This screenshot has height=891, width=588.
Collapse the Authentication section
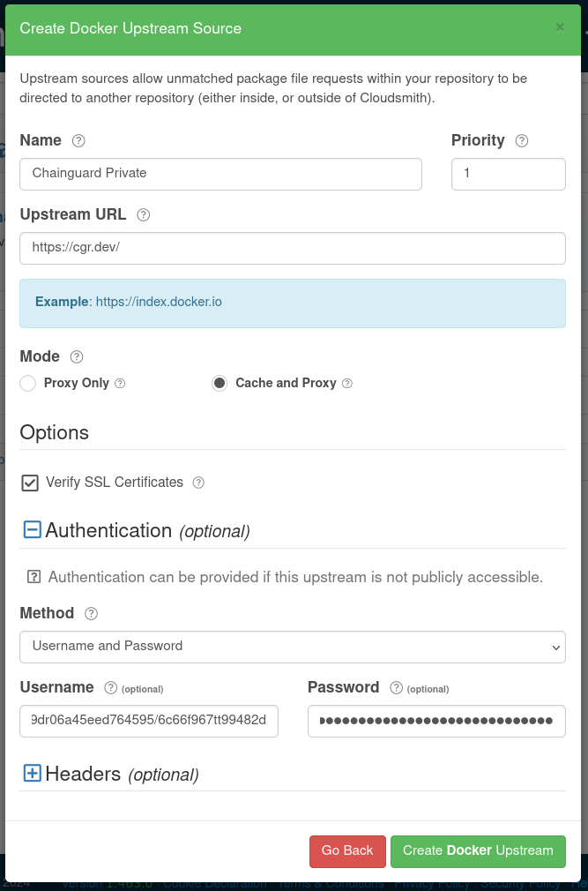[32, 529]
